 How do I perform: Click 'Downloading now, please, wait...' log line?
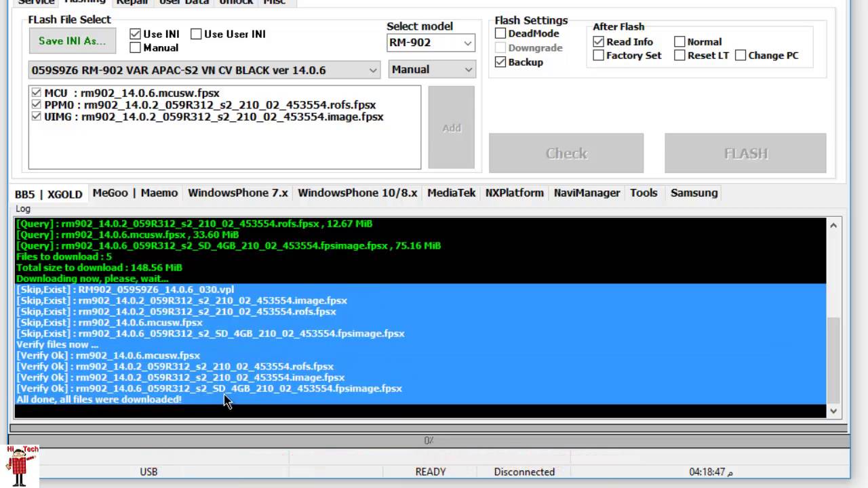[92, 279]
